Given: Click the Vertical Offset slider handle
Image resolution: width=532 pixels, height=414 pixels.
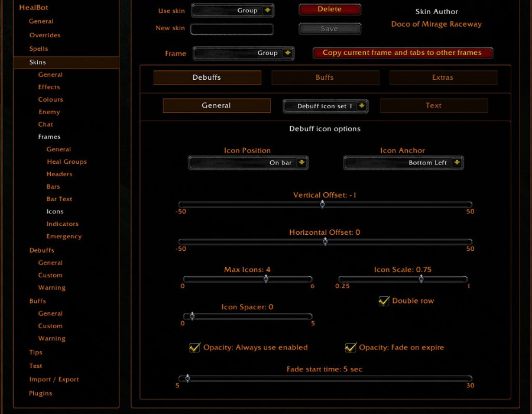Looking at the screenshot, I should click(322, 204).
